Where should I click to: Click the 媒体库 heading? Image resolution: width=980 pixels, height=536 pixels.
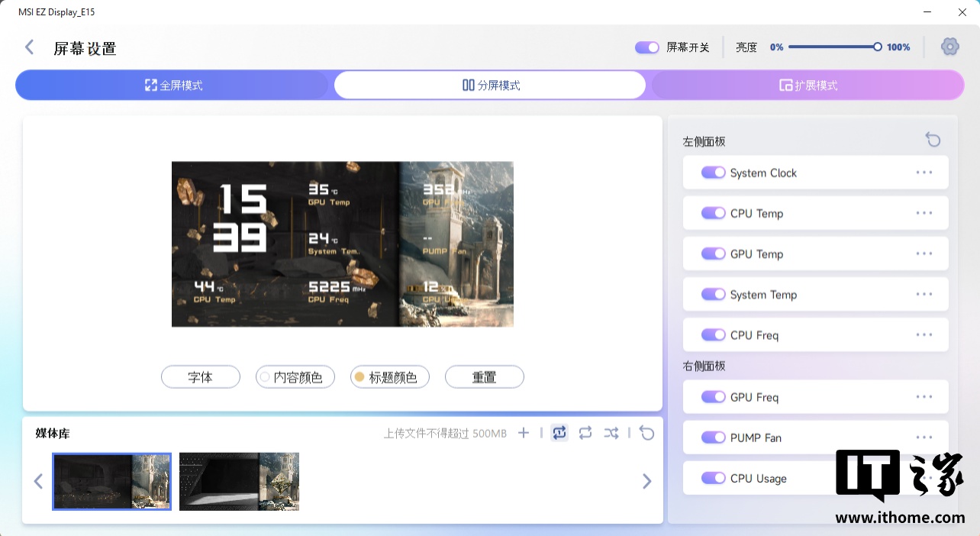tap(53, 434)
